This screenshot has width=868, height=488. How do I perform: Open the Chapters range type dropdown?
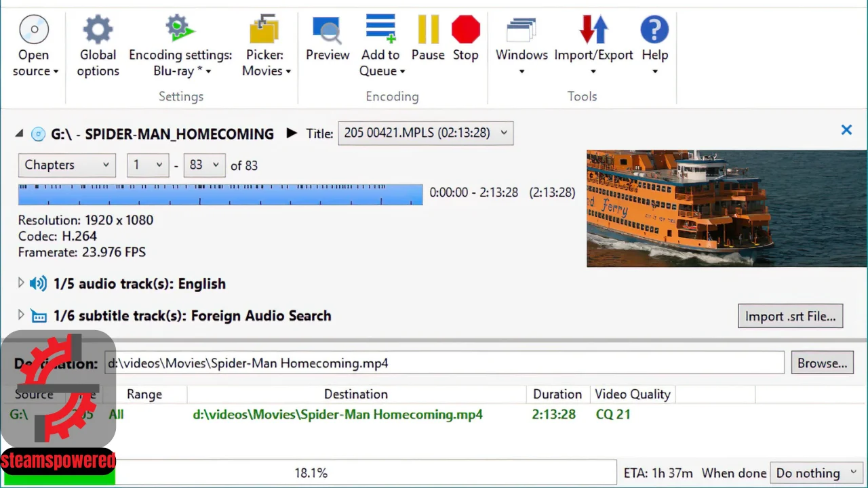(67, 165)
